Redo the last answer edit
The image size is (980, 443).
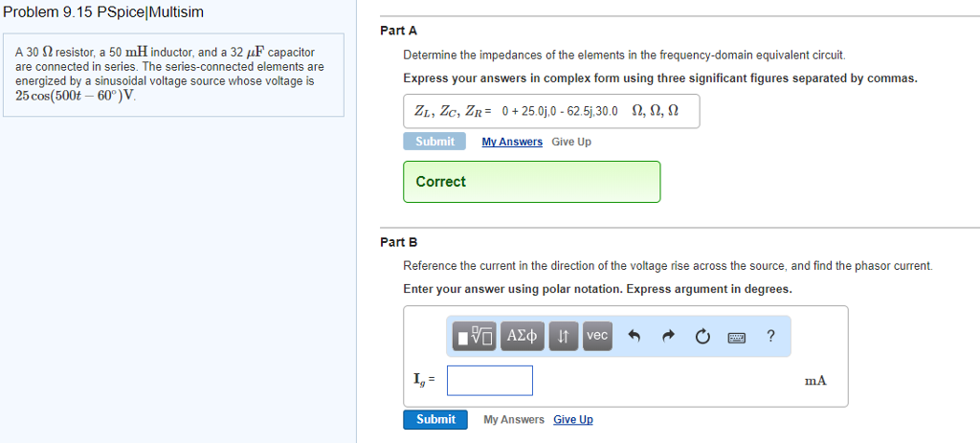click(x=669, y=337)
